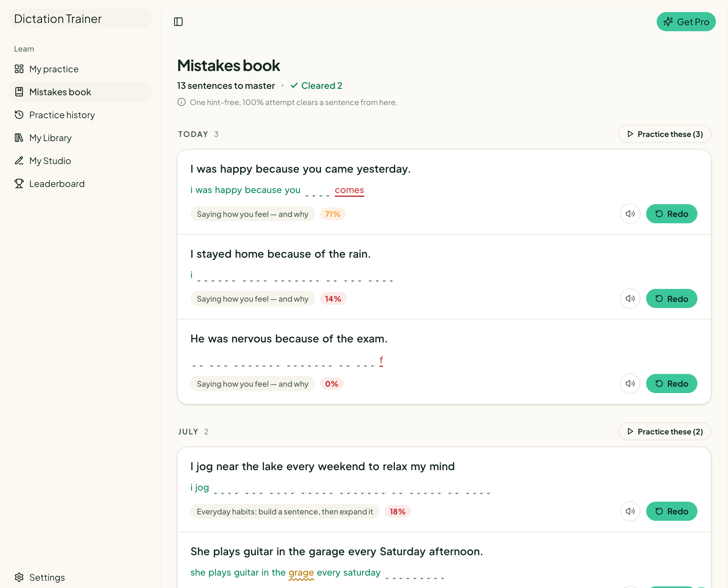Go to My Library
This screenshot has height=588, width=728.
[80, 138]
